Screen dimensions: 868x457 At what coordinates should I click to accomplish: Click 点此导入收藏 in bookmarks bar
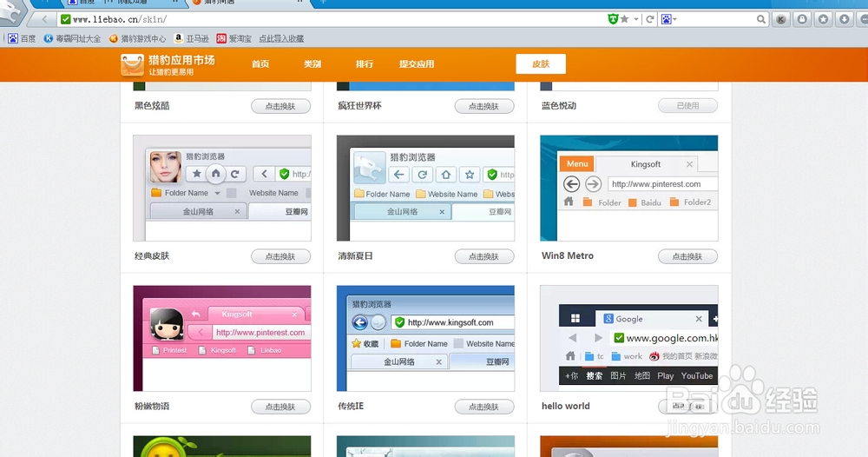coord(281,38)
